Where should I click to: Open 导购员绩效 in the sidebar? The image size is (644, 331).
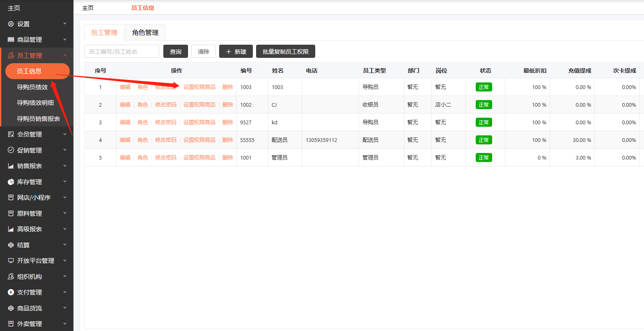32,87
